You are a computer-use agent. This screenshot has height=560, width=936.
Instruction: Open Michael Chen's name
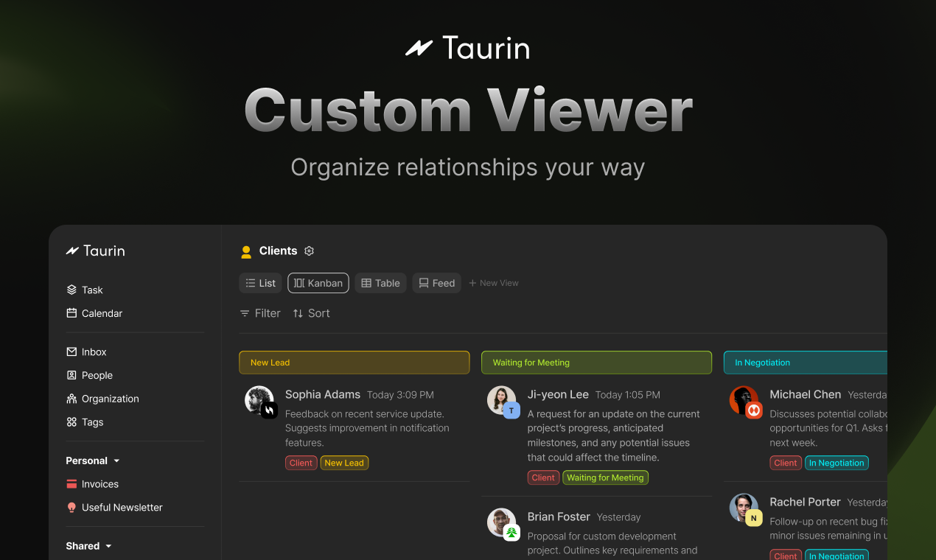(806, 394)
